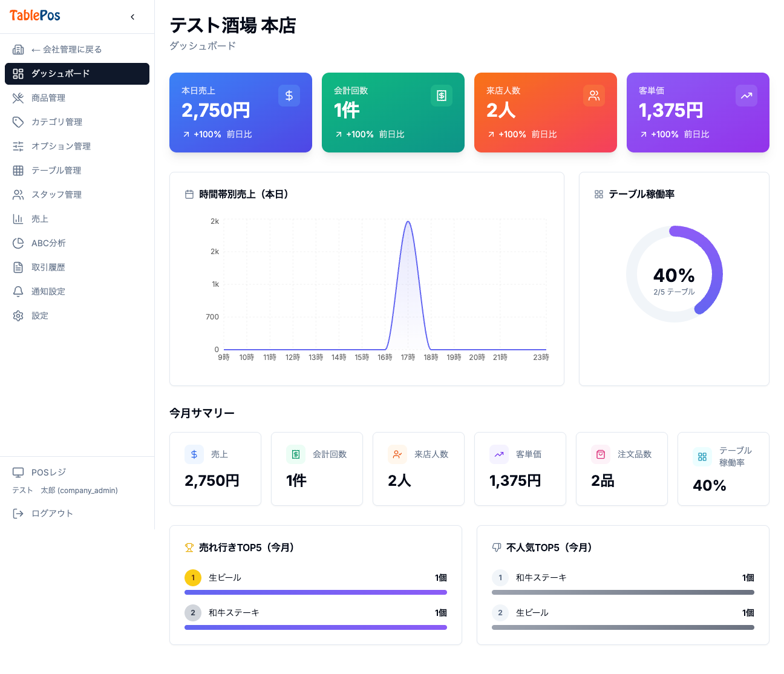Image resolution: width=784 pixels, height=674 pixels.
Task: Click the ログアウト label
Action: [x=52, y=514]
